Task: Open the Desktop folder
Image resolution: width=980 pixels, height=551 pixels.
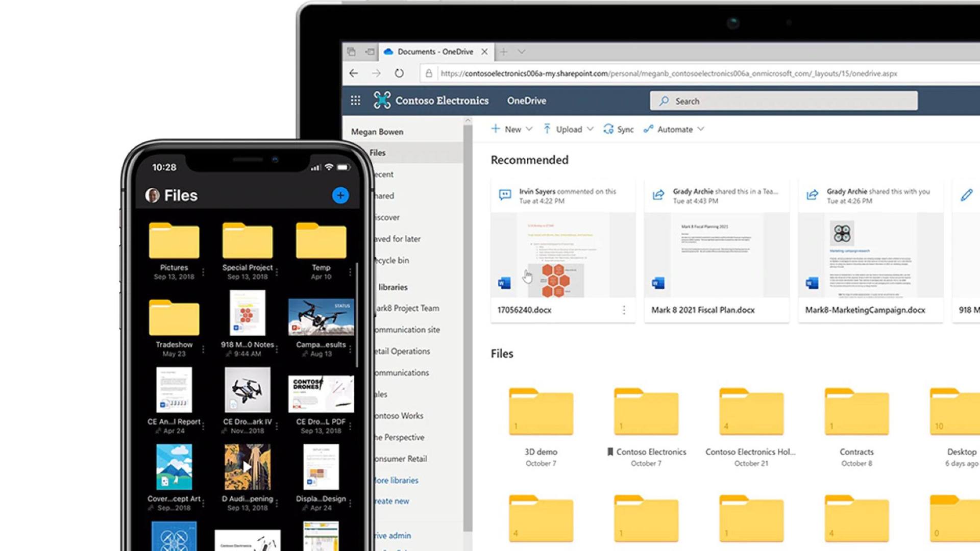Action: coord(955,411)
